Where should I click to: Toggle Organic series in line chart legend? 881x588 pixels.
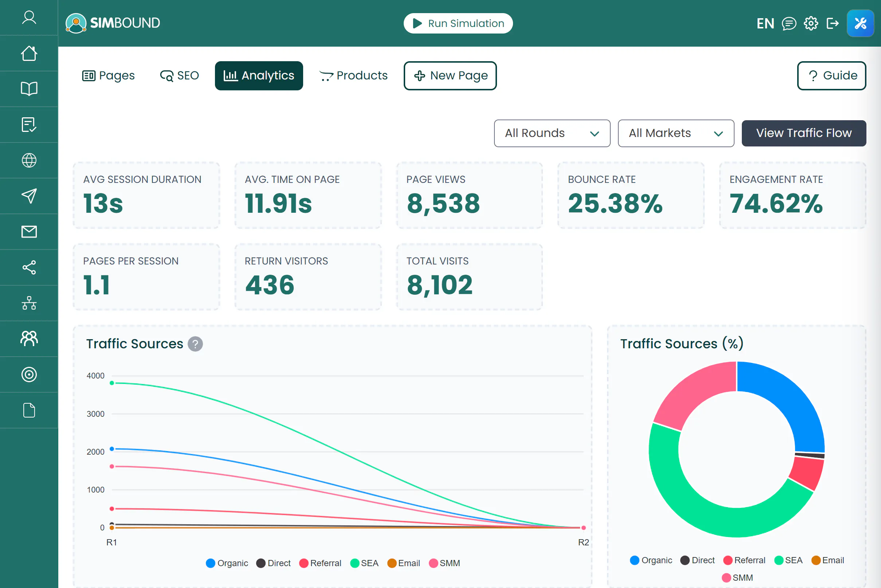point(227,563)
